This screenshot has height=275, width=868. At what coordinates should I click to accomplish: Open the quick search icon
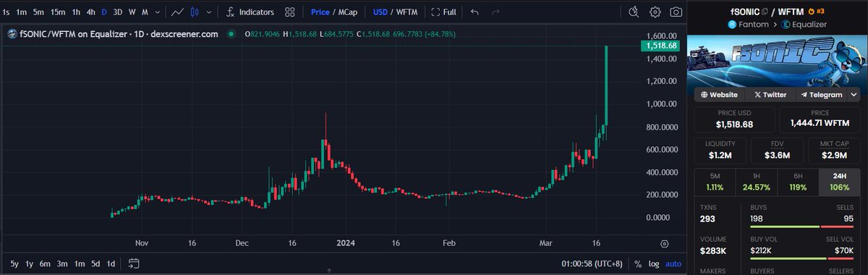click(x=634, y=12)
